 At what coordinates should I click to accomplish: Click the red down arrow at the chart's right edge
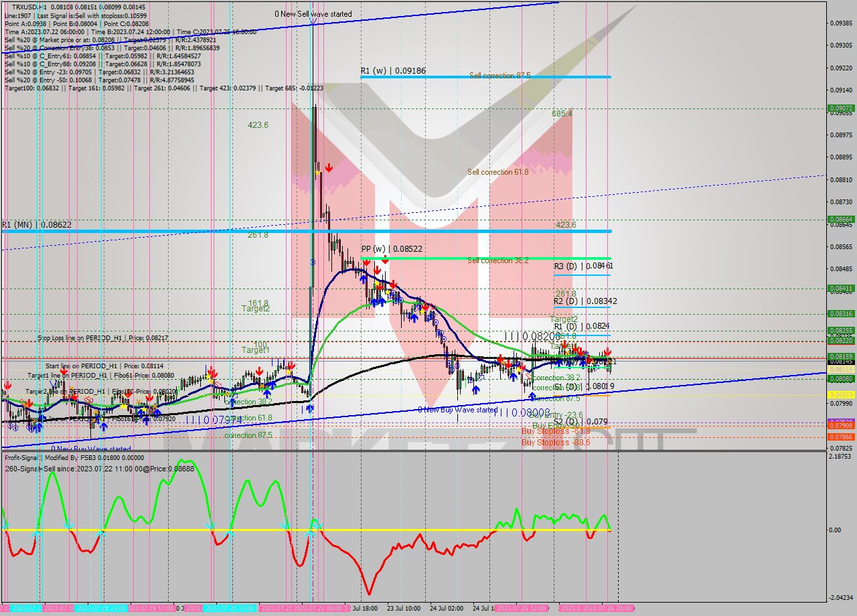coord(607,352)
